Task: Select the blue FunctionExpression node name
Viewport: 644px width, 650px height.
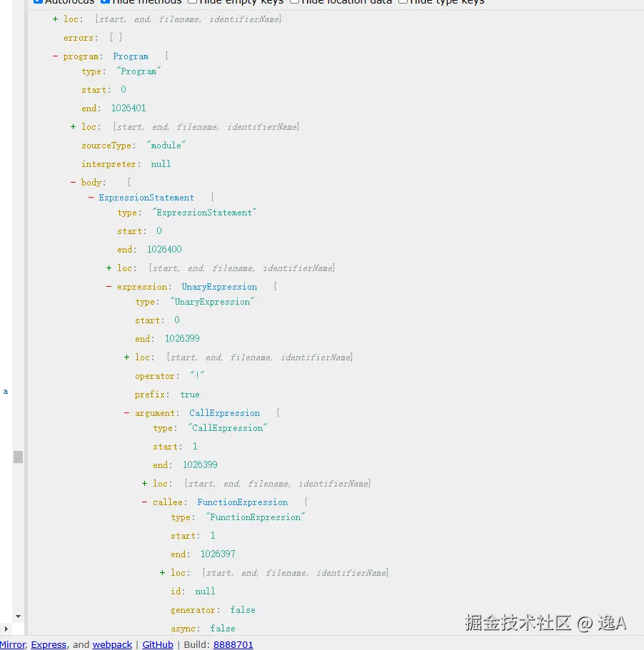Action: [x=243, y=502]
